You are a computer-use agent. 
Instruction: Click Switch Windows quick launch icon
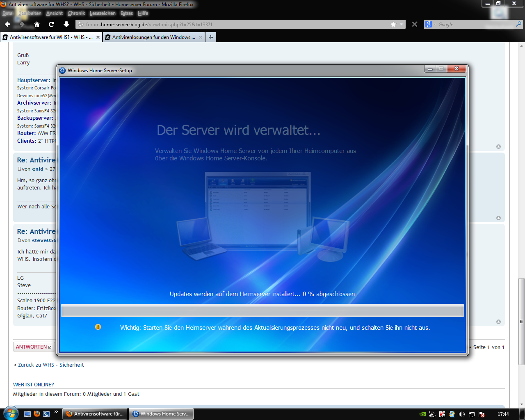pyautogui.click(x=46, y=414)
